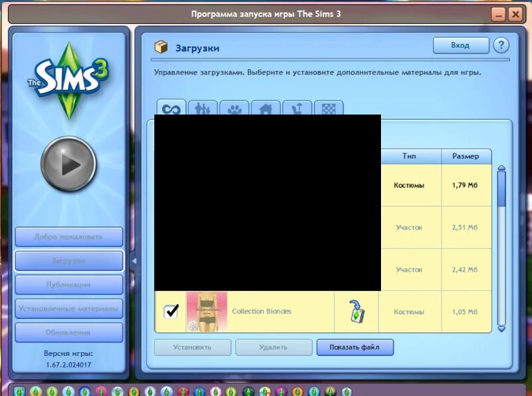The image size is (532, 396).
Task: Open the Публикации section
Action: click(69, 285)
